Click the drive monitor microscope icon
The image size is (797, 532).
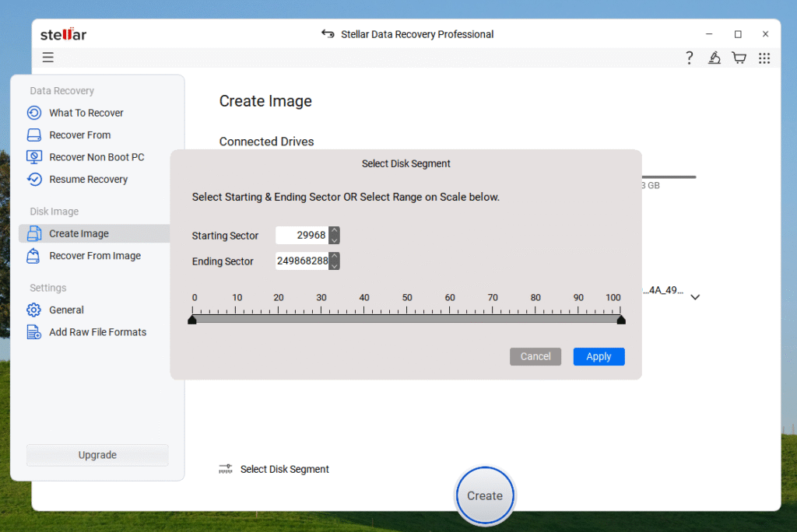coord(714,58)
